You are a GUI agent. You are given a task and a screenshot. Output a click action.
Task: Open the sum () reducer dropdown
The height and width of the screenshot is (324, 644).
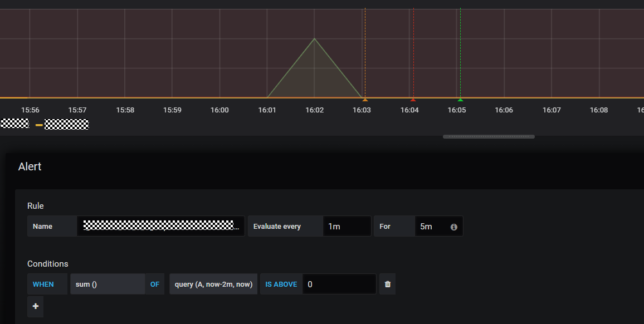tap(108, 284)
